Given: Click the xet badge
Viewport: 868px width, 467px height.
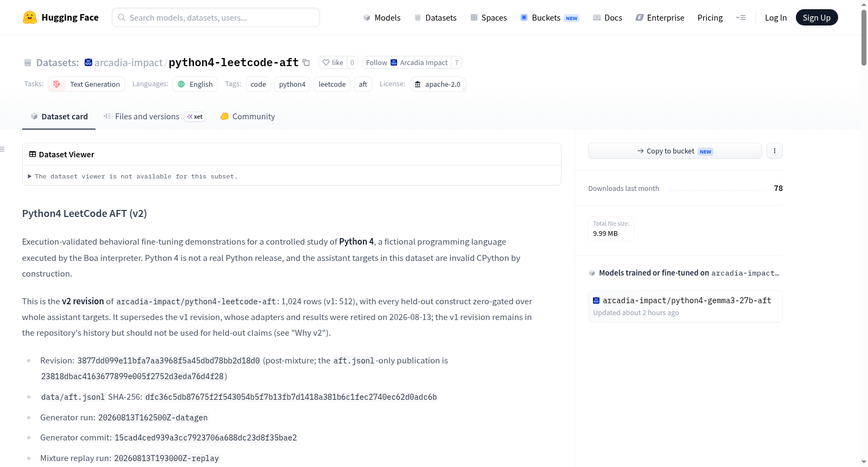Looking at the screenshot, I should (x=195, y=117).
